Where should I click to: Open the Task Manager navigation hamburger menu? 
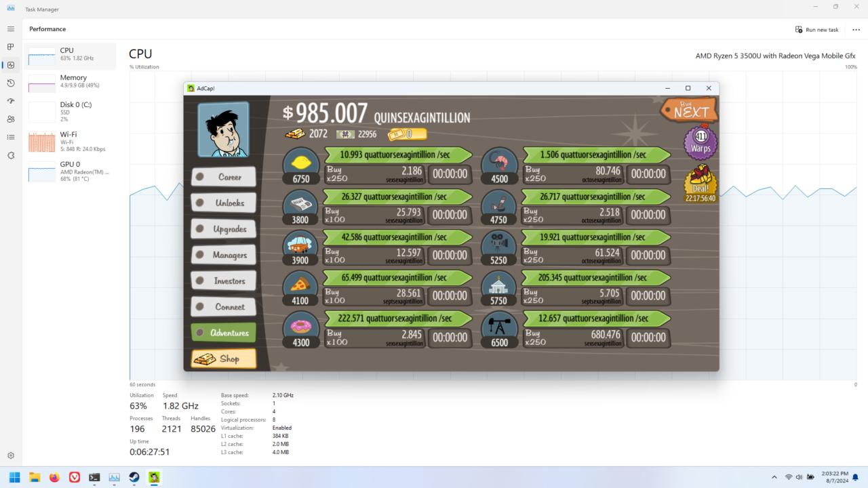(x=10, y=29)
